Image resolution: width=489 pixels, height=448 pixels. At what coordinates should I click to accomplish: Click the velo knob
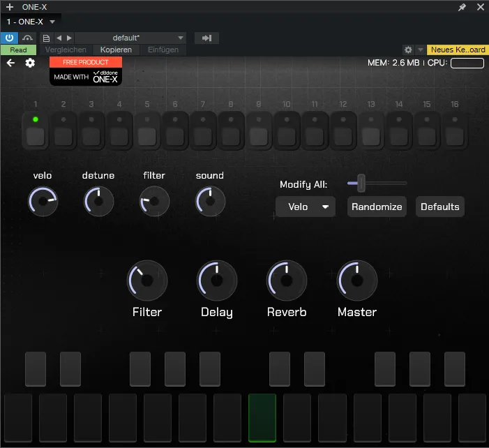pyautogui.click(x=43, y=201)
